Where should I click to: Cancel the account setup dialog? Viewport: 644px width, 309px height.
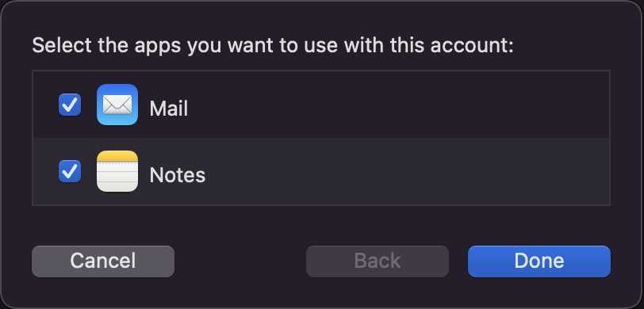click(x=103, y=261)
